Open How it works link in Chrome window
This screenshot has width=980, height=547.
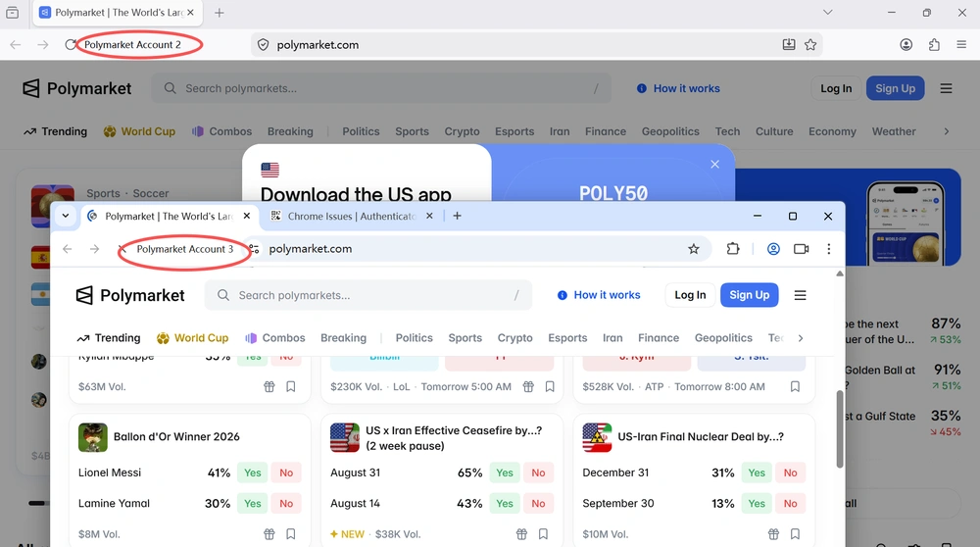point(599,295)
